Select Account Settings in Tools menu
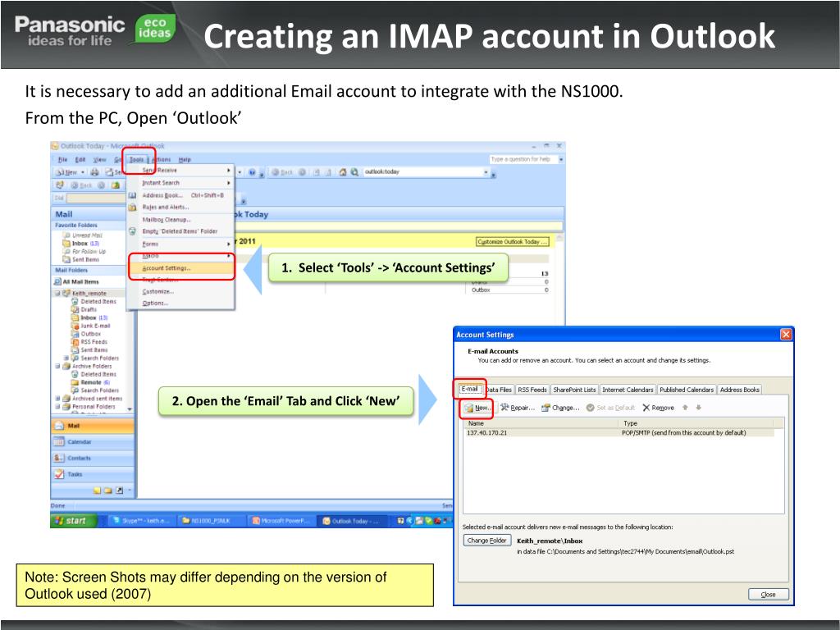The height and width of the screenshot is (630, 840). [x=180, y=268]
